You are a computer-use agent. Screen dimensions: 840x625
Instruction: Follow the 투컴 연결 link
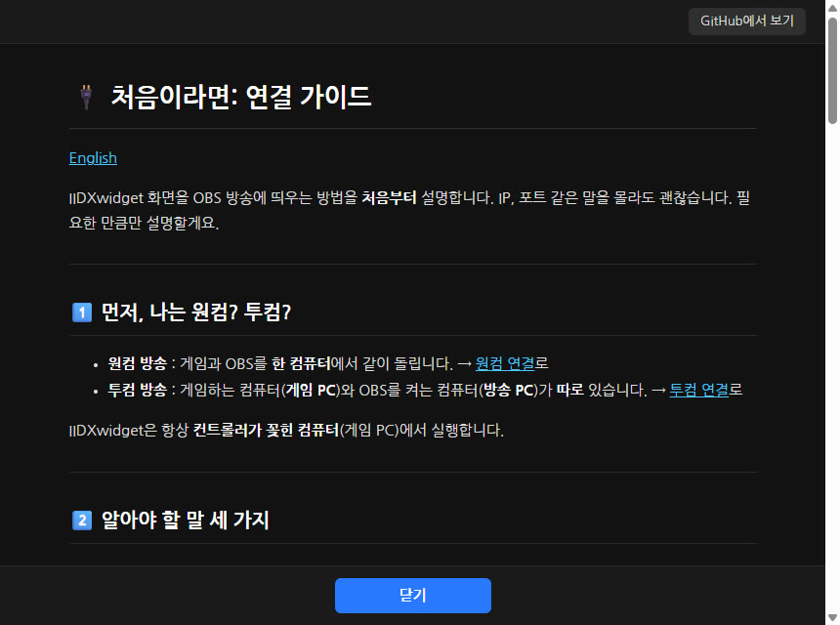699,390
